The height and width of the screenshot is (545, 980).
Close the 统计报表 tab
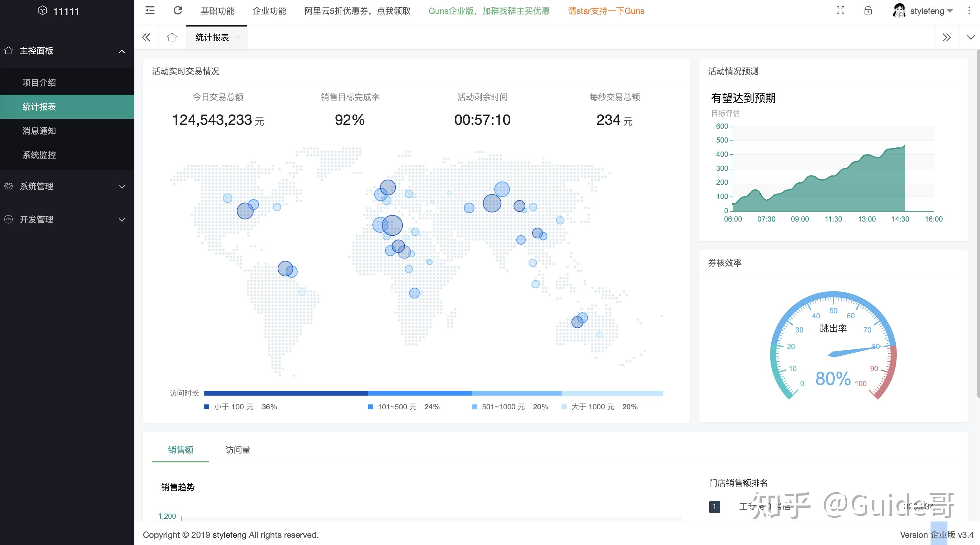(x=238, y=37)
